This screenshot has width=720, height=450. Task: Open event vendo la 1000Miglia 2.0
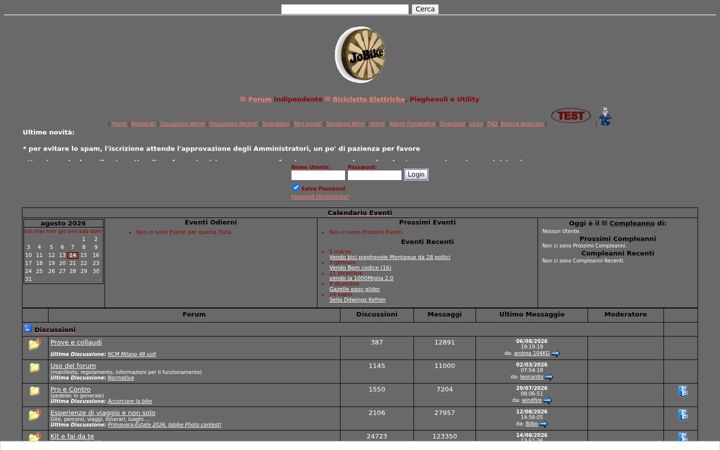point(361,278)
